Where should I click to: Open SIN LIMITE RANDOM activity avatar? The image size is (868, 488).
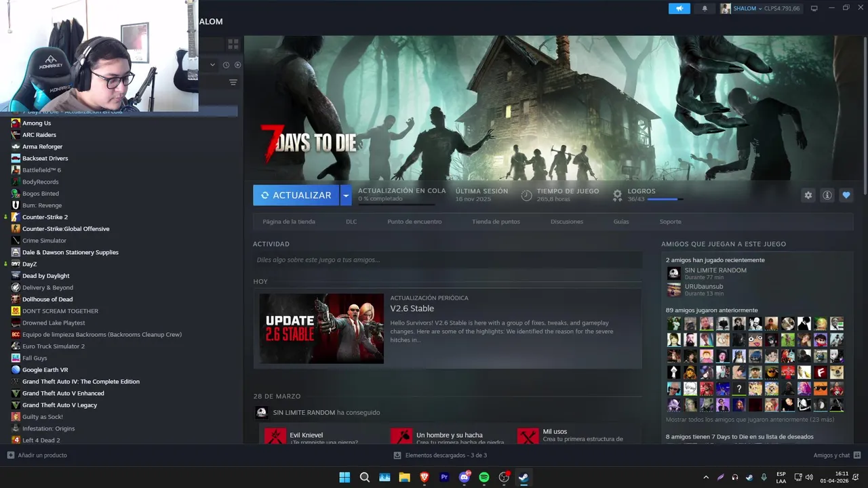point(262,413)
